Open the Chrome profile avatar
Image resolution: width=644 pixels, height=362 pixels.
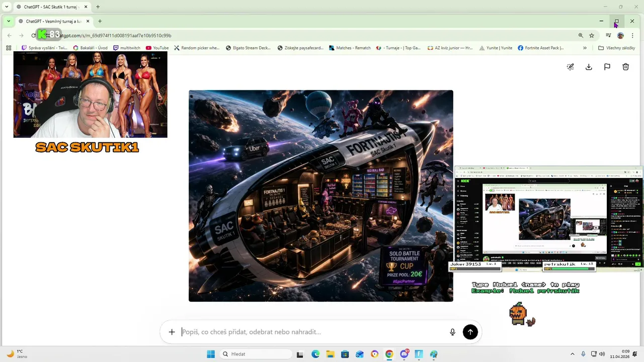(x=620, y=35)
